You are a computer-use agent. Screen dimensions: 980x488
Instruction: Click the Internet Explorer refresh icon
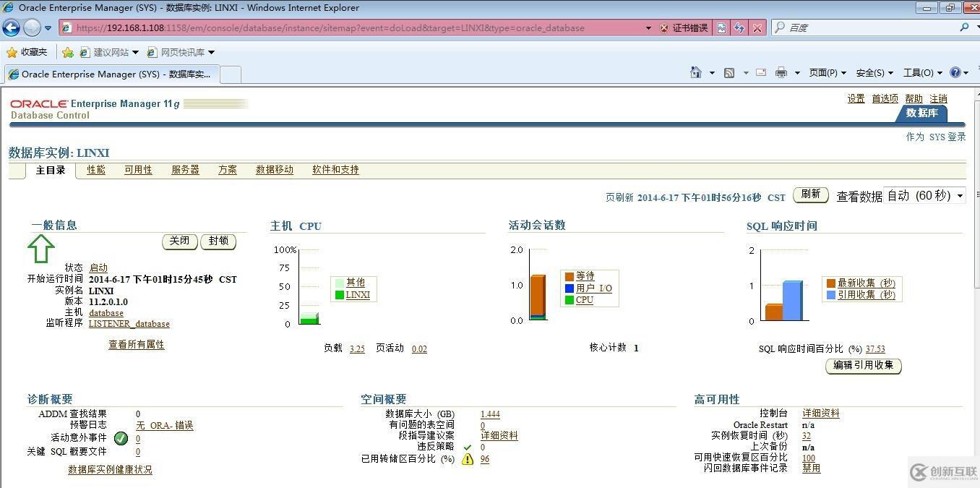point(739,27)
